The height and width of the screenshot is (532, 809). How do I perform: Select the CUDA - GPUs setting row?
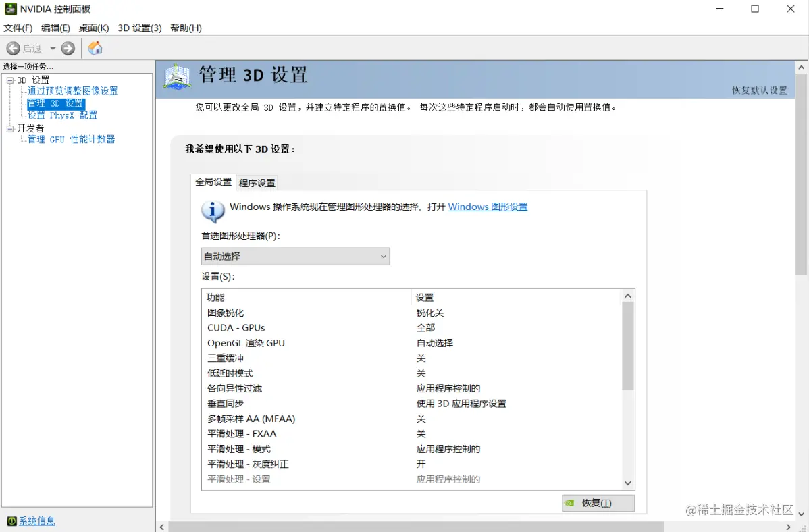coord(412,327)
